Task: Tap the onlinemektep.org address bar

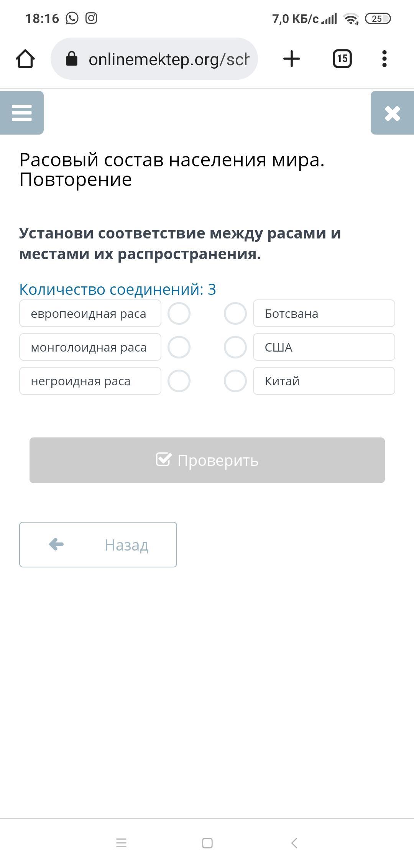Action: point(169,59)
